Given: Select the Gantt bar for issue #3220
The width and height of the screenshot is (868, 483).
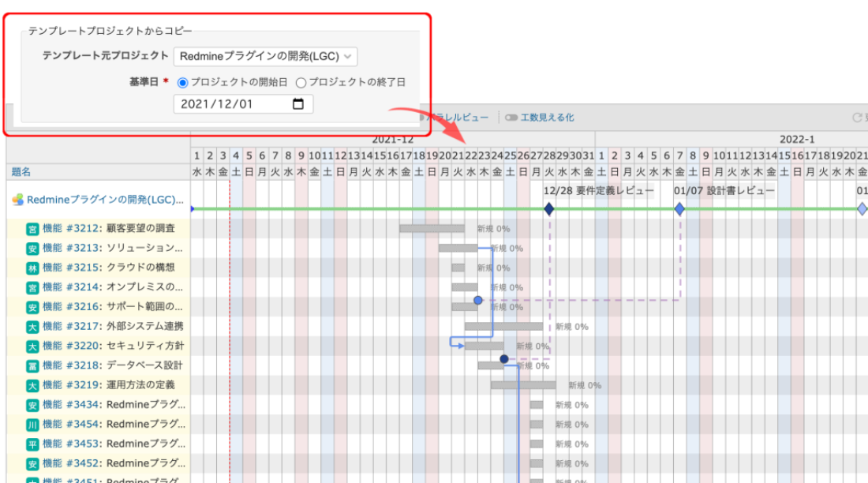Looking at the screenshot, I should (x=484, y=346).
